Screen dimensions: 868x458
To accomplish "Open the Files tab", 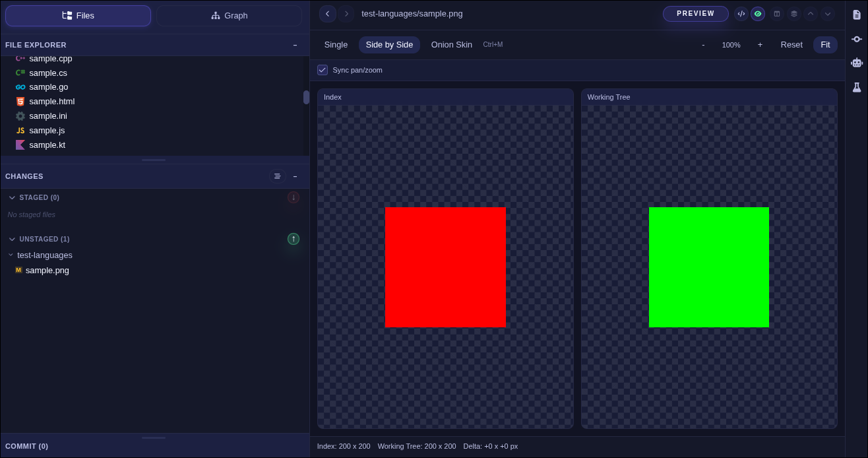I will 78,15.
